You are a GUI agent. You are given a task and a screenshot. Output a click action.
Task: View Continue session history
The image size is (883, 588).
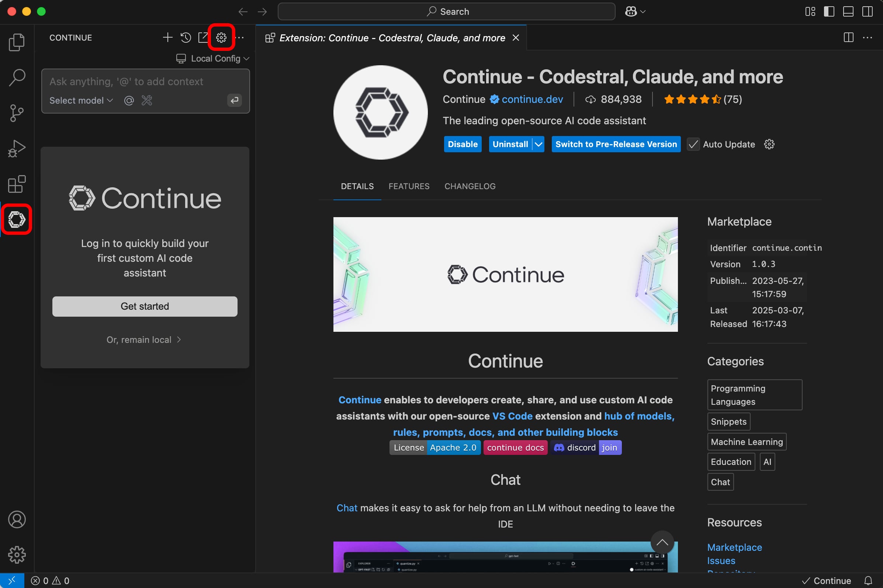tap(186, 38)
